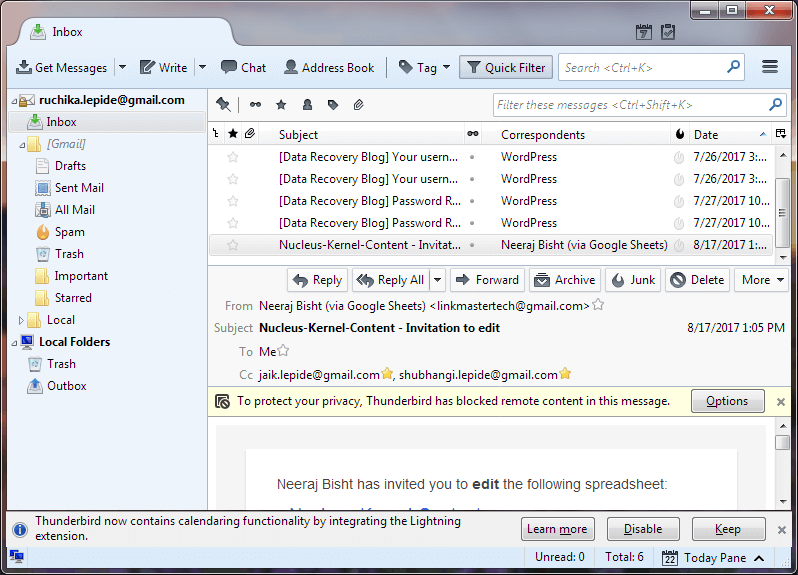Image resolution: width=798 pixels, height=575 pixels.
Task: Open the application hamburger menu
Action: [770, 67]
